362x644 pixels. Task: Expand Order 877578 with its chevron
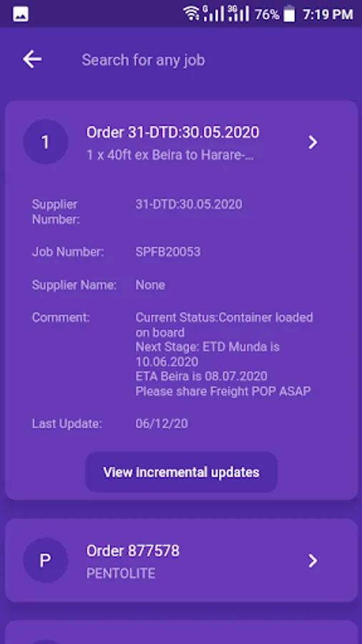coord(313,560)
